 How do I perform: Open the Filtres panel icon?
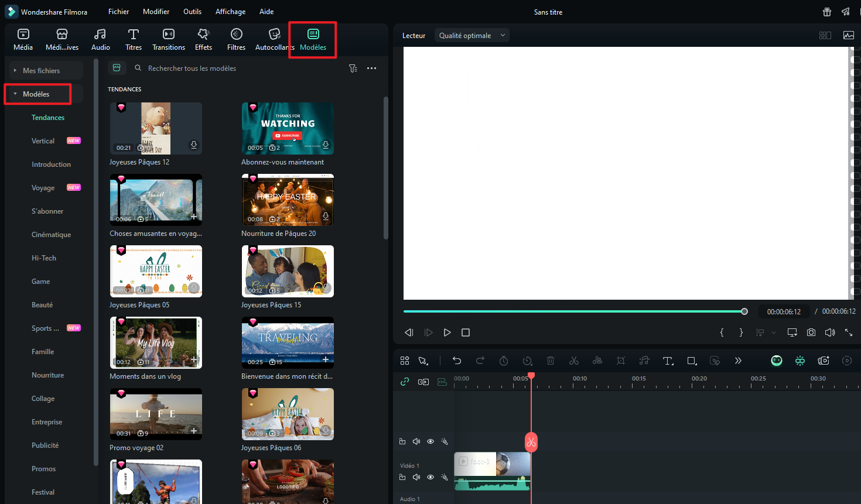(236, 39)
